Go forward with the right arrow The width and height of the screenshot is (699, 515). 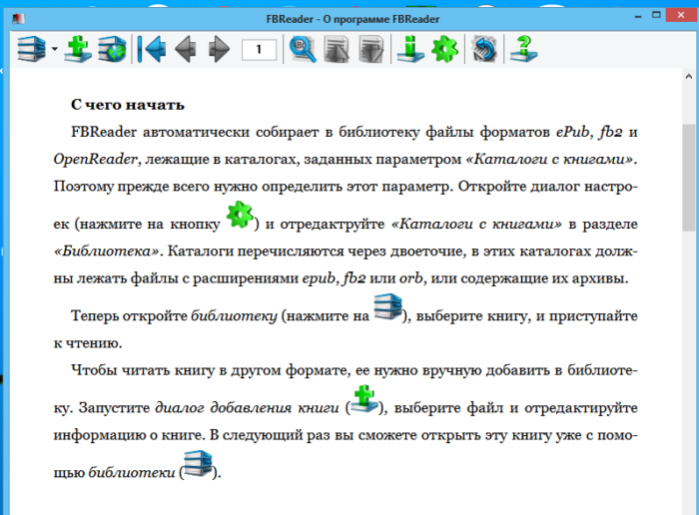219,49
